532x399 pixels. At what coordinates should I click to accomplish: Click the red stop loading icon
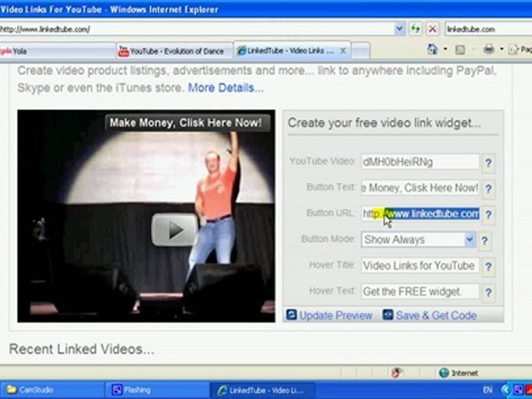pyautogui.click(x=433, y=29)
